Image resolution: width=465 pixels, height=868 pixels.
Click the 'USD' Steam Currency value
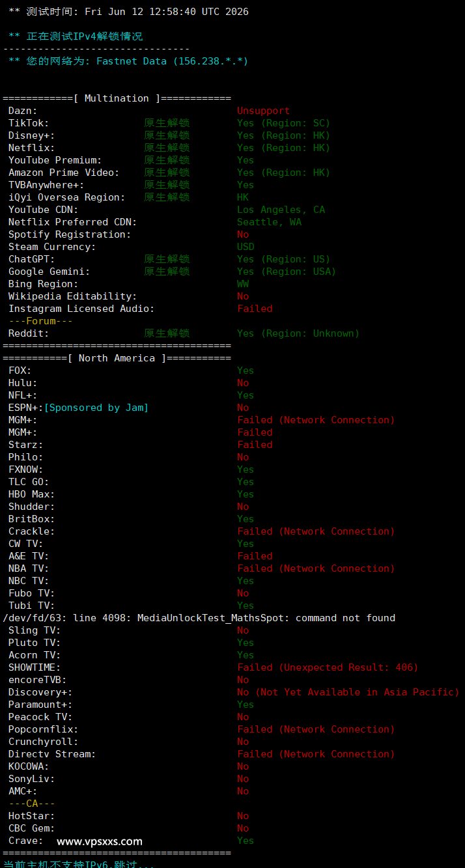246,247
